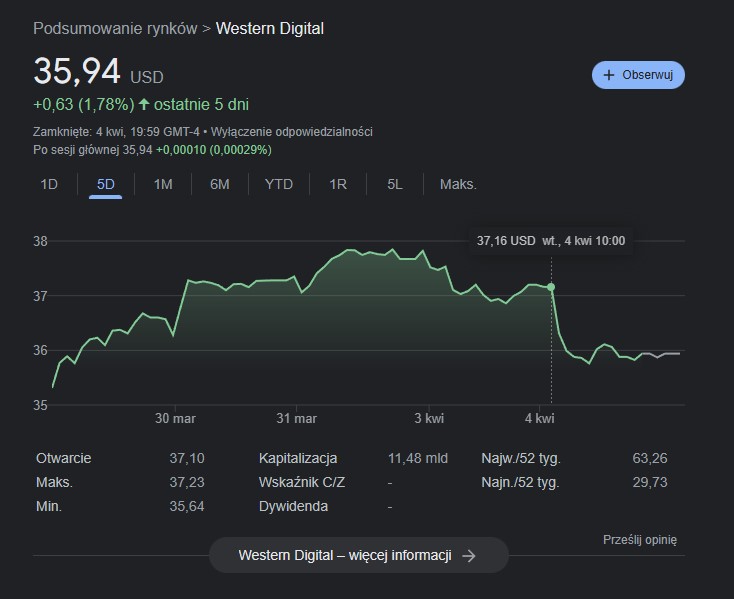Show the YTD chart range
The image size is (734, 599).
279,184
